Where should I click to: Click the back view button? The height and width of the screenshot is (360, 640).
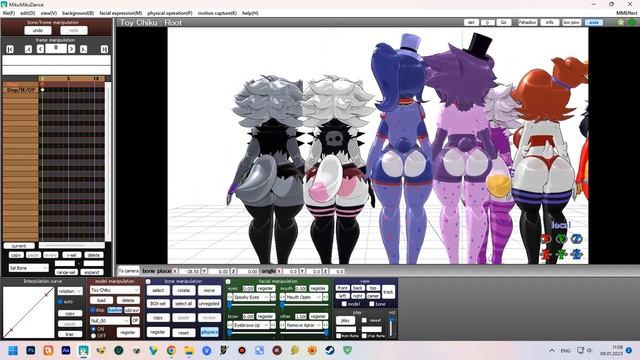pos(358,288)
